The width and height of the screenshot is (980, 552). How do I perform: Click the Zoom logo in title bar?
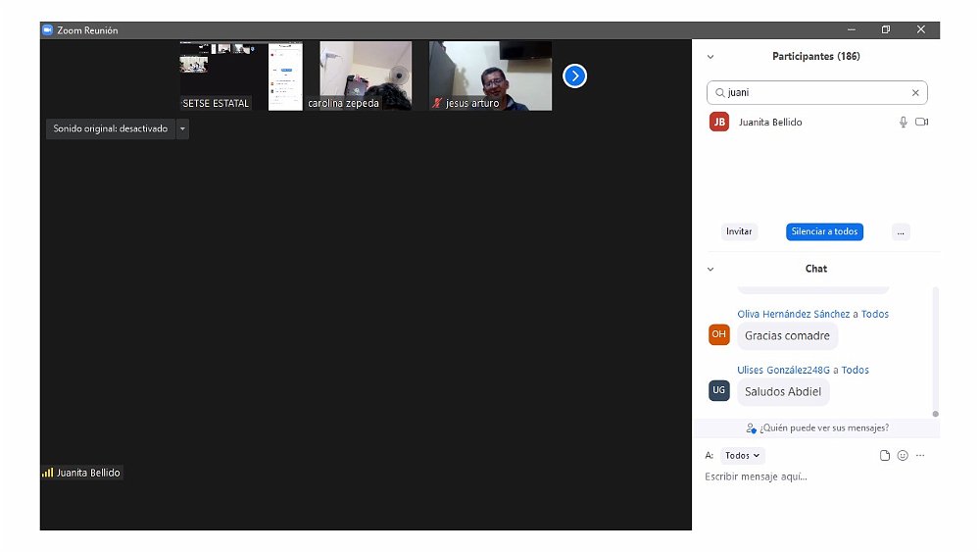point(47,30)
